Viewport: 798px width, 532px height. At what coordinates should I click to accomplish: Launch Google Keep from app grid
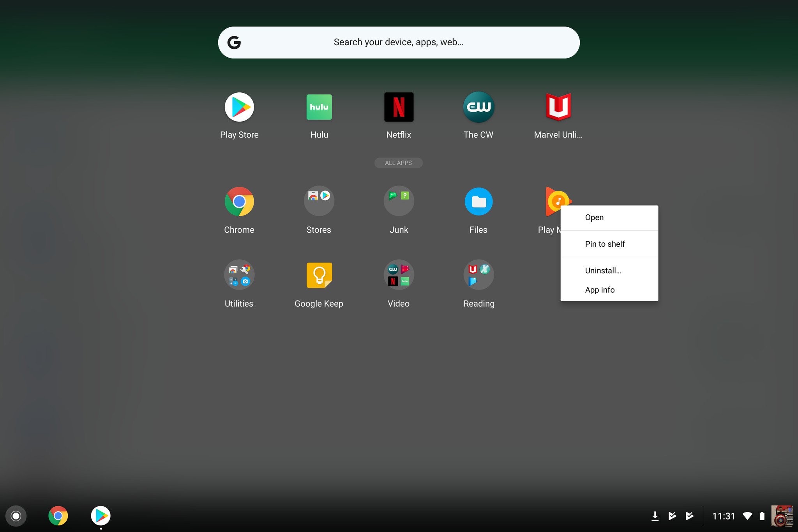319,275
